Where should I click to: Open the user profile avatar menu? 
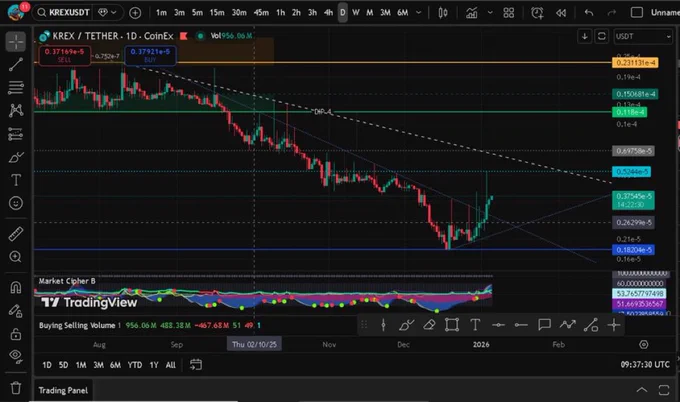coord(16,12)
